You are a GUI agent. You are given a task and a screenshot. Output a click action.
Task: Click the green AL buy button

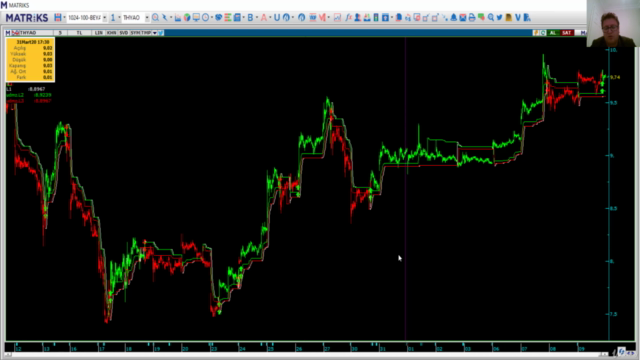coord(553,33)
